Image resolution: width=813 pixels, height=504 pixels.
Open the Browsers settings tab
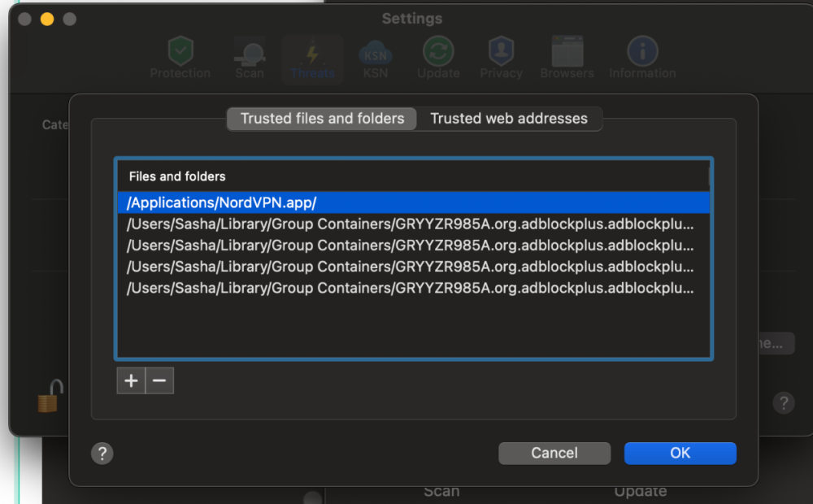tap(567, 58)
